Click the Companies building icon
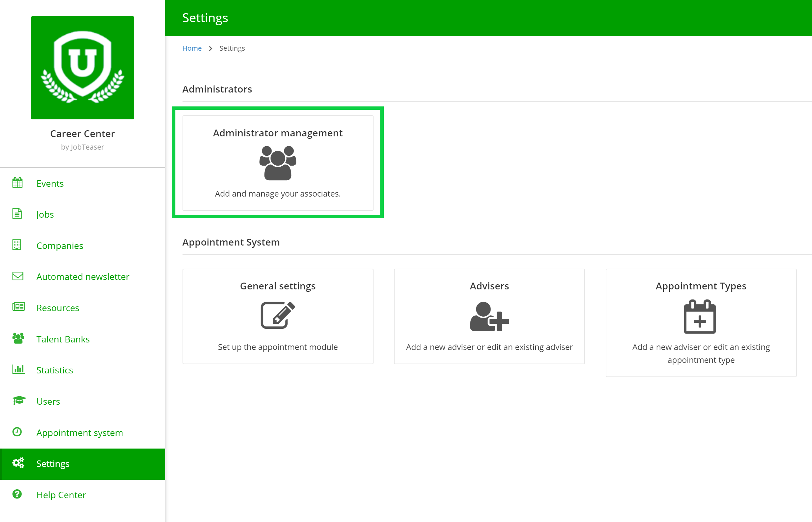This screenshot has height=522, width=812. point(17,245)
